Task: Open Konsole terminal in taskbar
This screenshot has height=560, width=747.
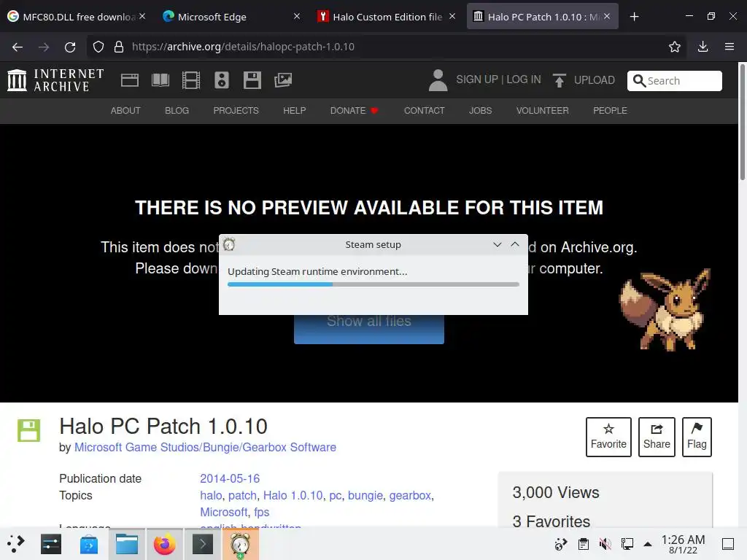Action: (x=203, y=544)
